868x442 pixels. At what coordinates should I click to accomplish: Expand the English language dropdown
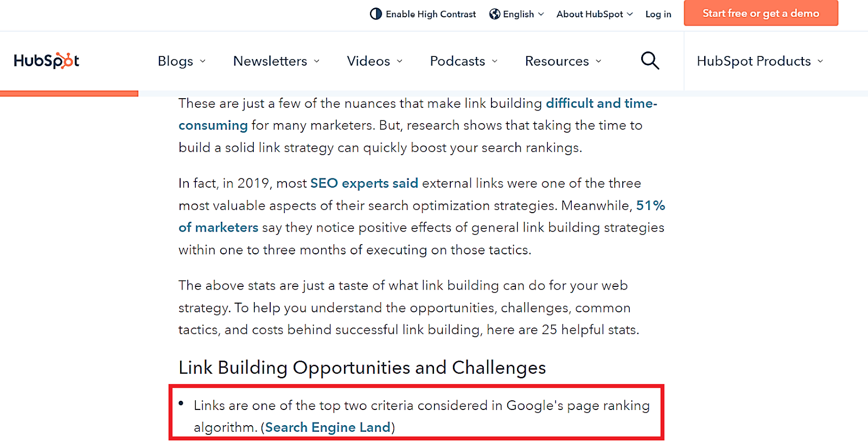click(x=516, y=14)
